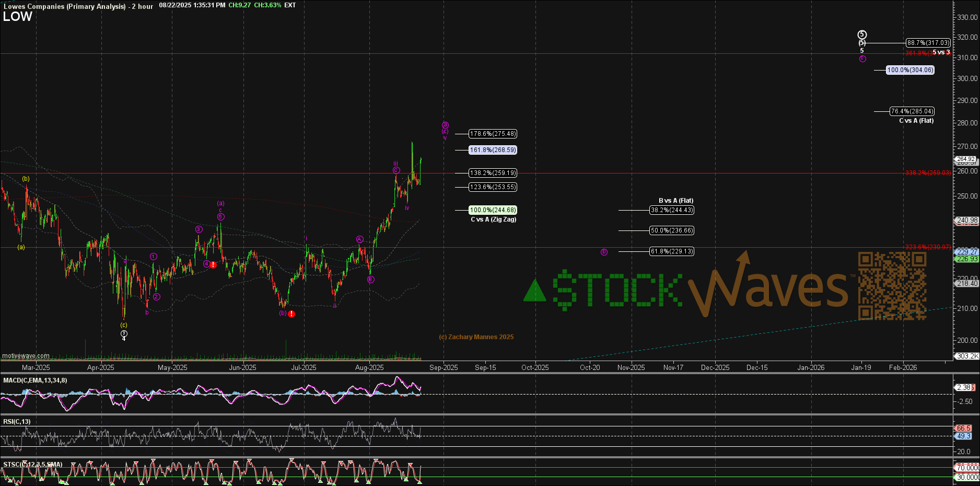
Task: Select the magenta circled B wave label
Action: pyautogui.click(x=370, y=280)
